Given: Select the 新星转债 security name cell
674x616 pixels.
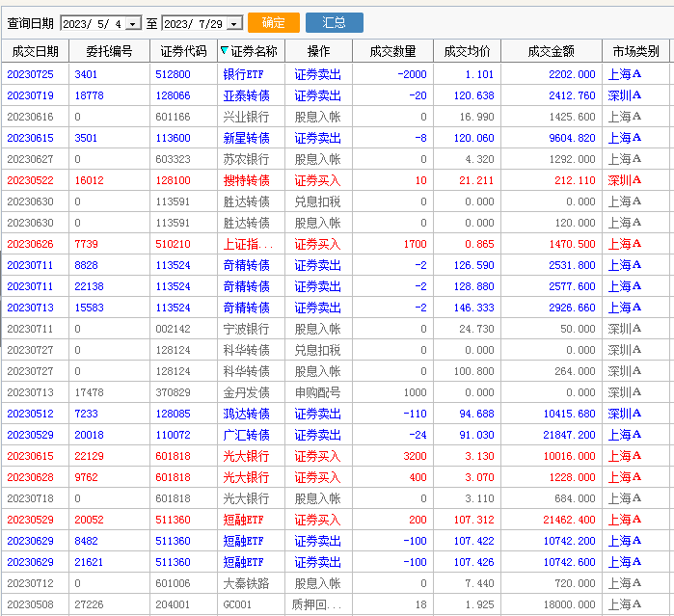Looking at the screenshot, I should (246, 138).
